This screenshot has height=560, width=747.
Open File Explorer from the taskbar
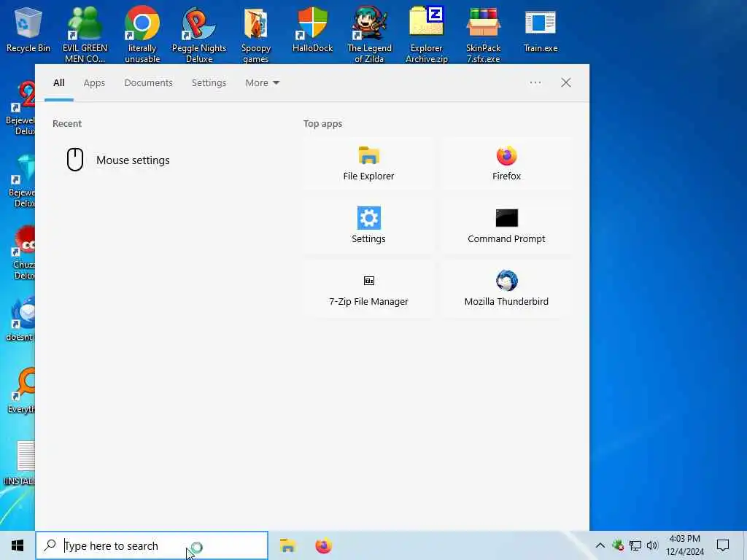pos(287,545)
